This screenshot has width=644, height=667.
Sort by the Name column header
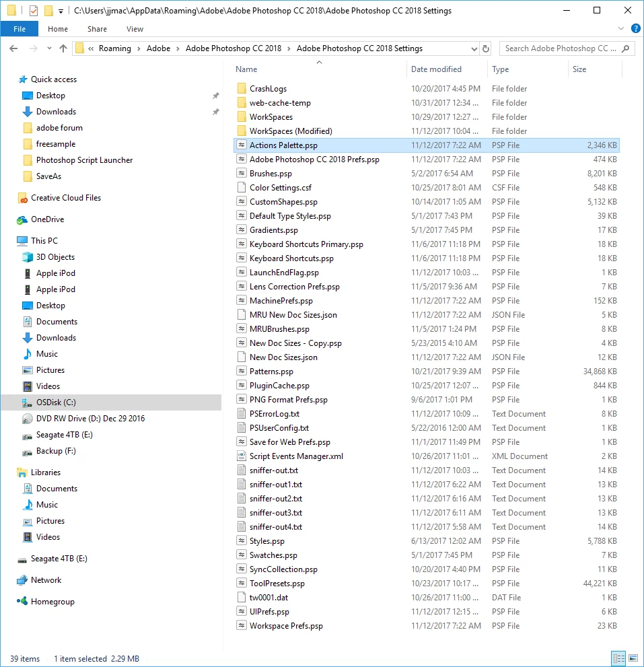tap(320, 69)
